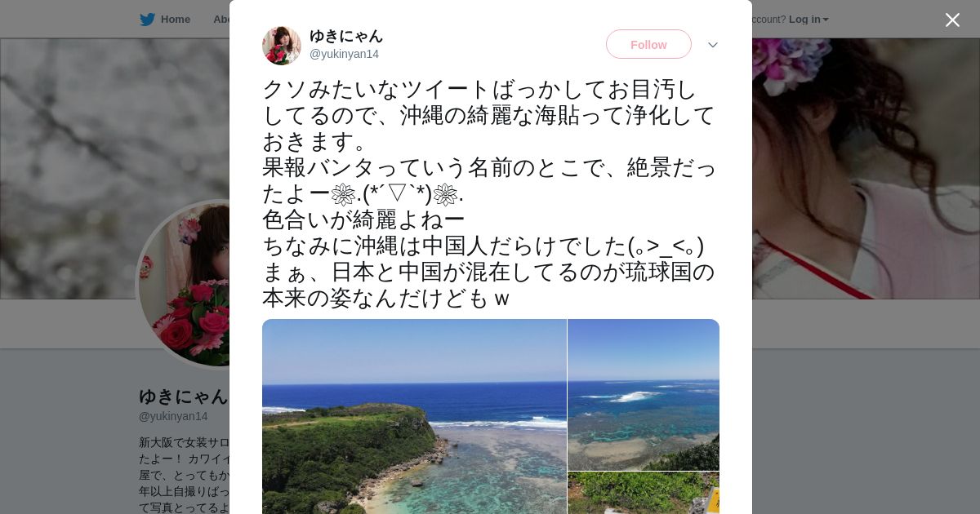Click the ゆきにゃん profile name heading in background
The image size is (980, 514).
(x=183, y=397)
